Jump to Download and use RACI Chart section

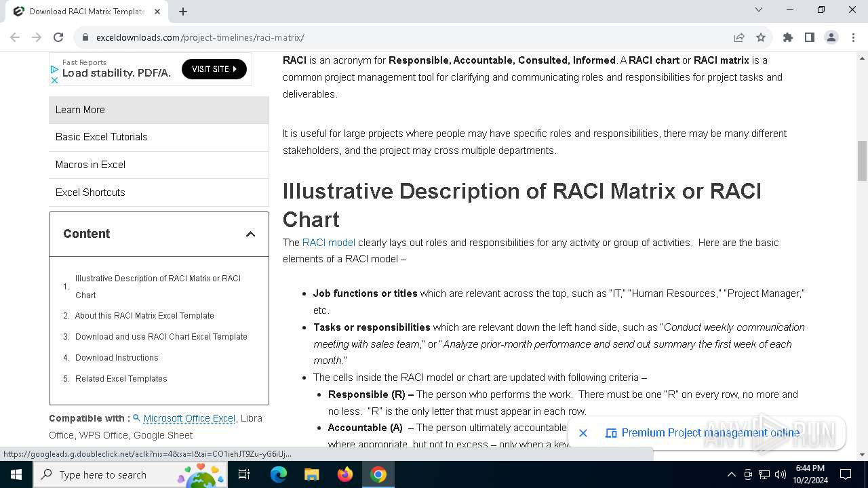coord(161,337)
